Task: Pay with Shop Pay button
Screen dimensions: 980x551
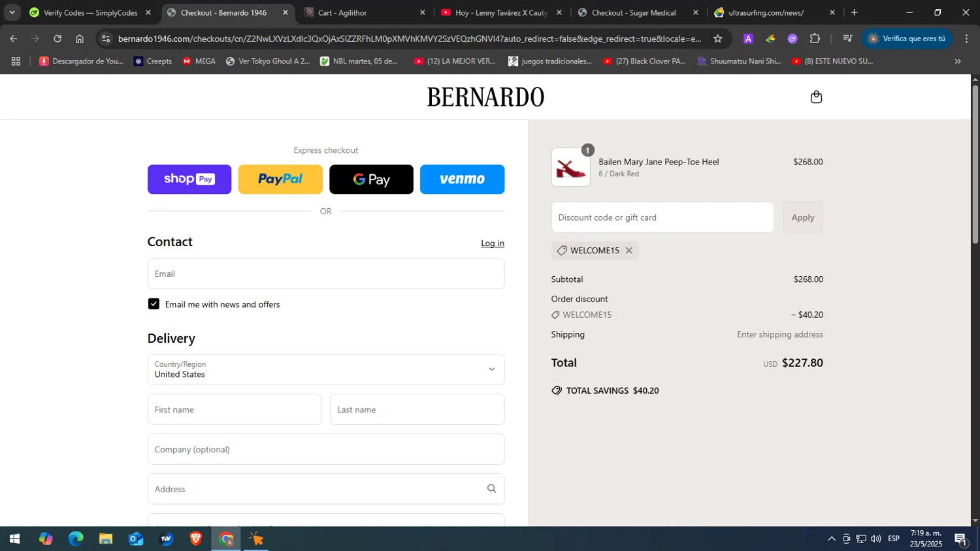Action: coord(189,180)
